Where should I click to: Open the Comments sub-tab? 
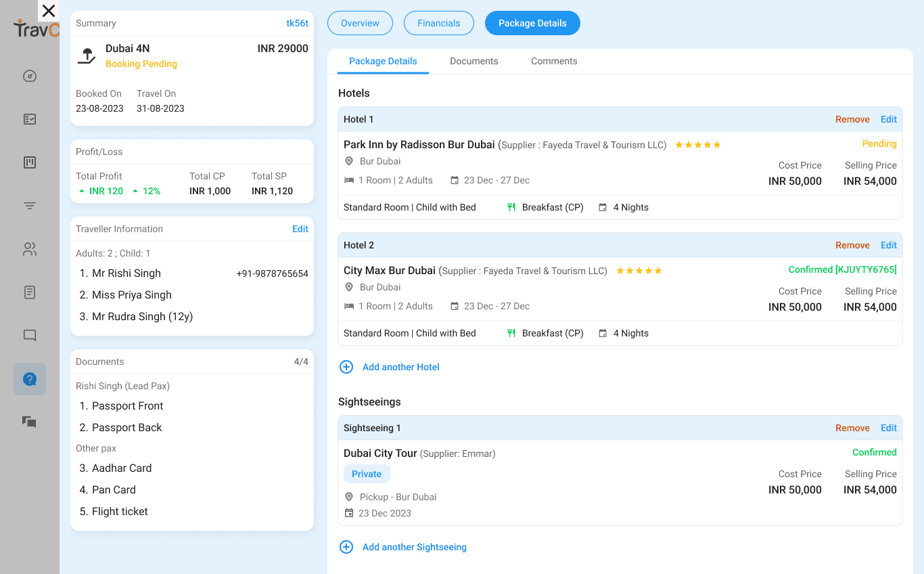click(554, 61)
